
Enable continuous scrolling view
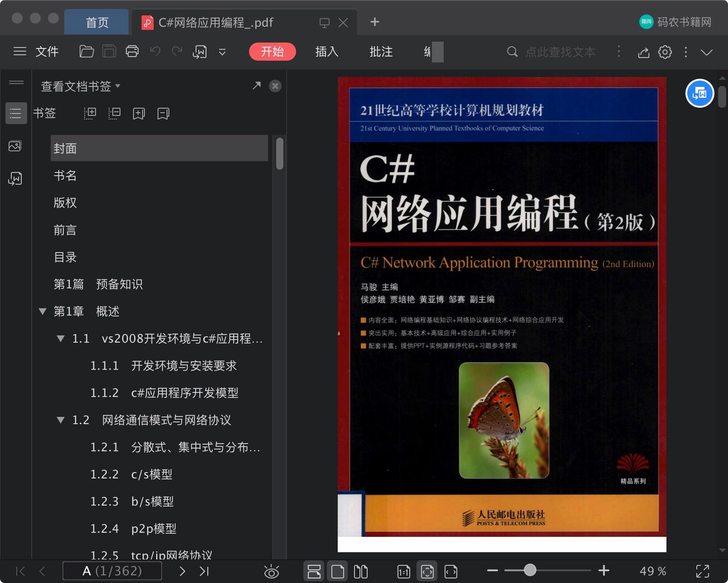click(x=314, y=571)
